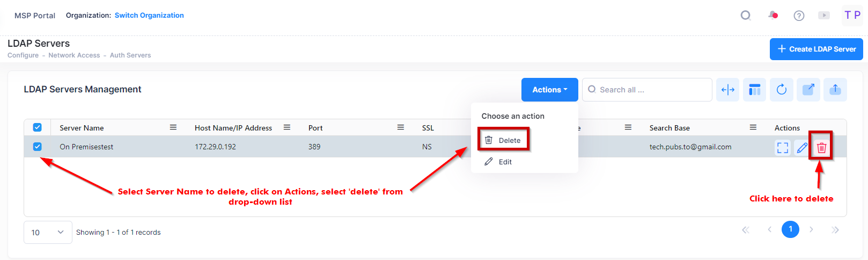This screenshot has width=868, height=260.
Task: Click the pencil edit icon in row
Action: coord(802,148)
